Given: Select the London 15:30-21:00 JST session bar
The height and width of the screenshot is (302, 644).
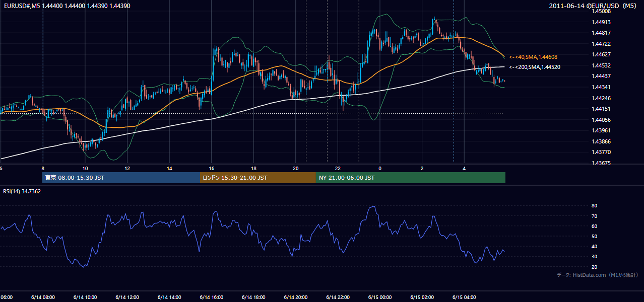Looking at the screenshot, I should (x=258, y=178).
